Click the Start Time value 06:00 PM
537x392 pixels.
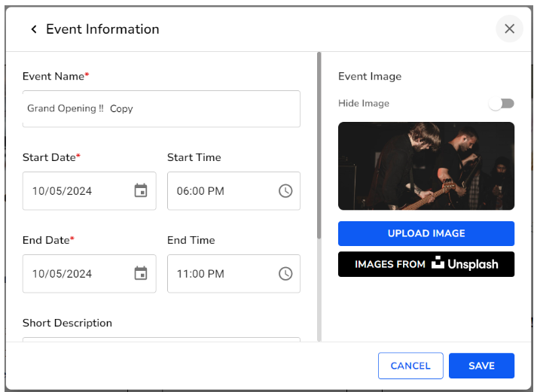click(x=201, y=191)
